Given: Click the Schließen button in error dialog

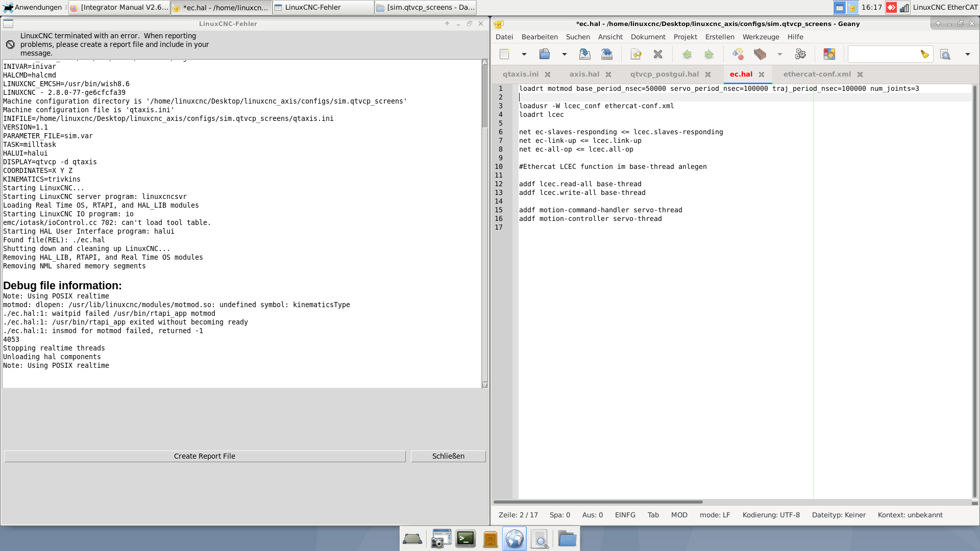Looking at the screenshot, I should click(x=448, y=456).
